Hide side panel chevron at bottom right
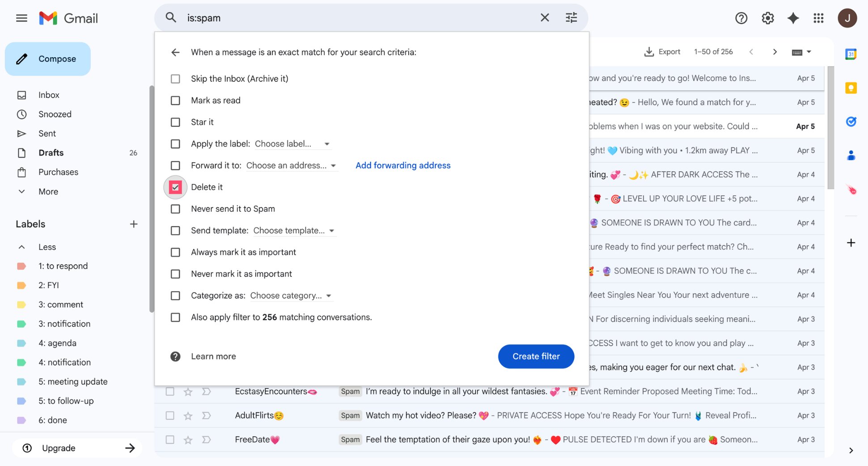The height and width of the screenshot is (466, 868). click(x=851, y=450)
